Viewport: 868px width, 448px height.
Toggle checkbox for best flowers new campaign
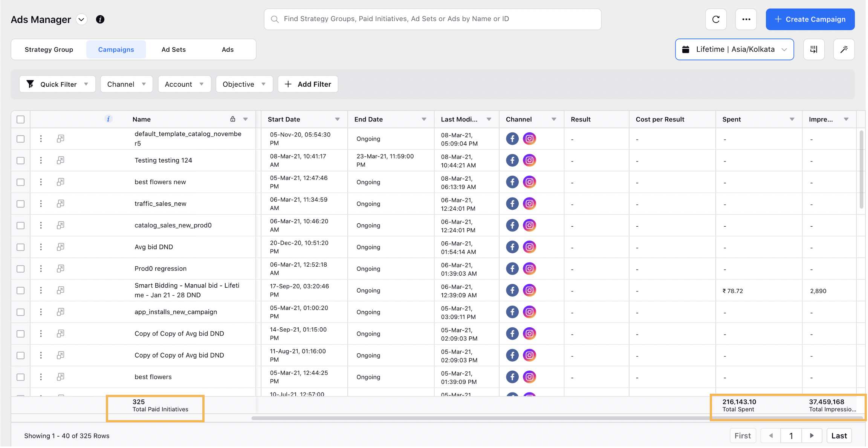(21, 181)
